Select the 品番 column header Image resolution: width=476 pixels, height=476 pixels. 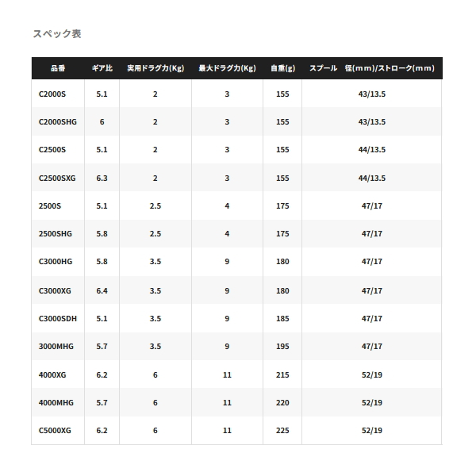(x=58, y=68)
